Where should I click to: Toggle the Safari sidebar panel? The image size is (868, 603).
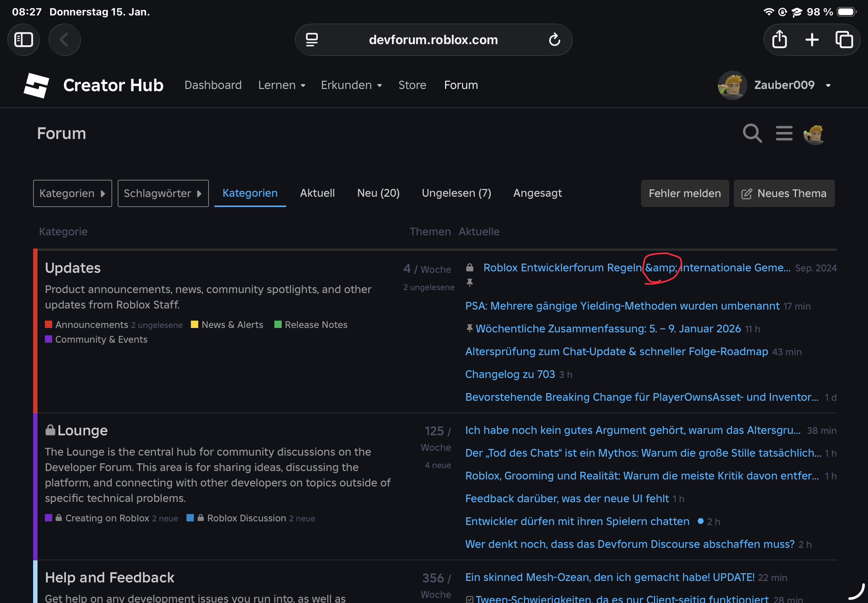tap(24, 40)
